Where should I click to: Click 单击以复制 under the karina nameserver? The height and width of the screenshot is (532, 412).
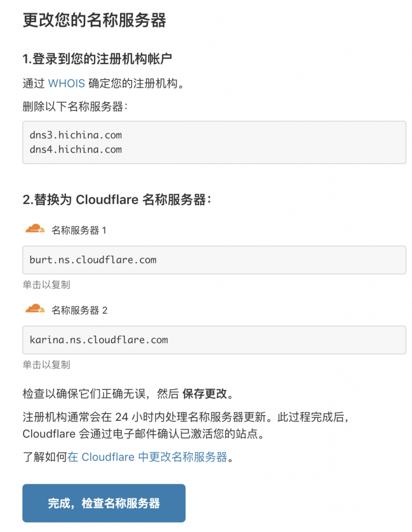(x=46, y=365)
